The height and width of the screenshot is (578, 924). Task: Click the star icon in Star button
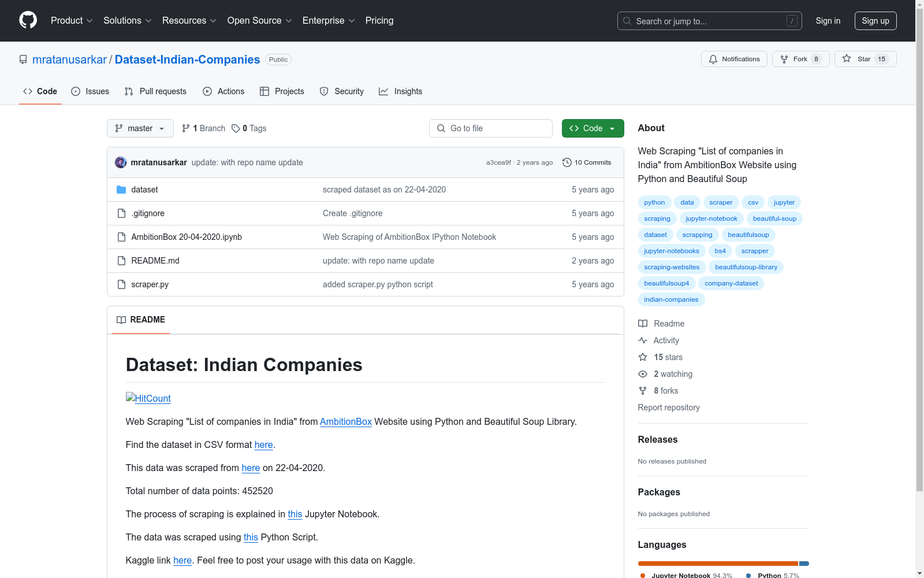847,58
